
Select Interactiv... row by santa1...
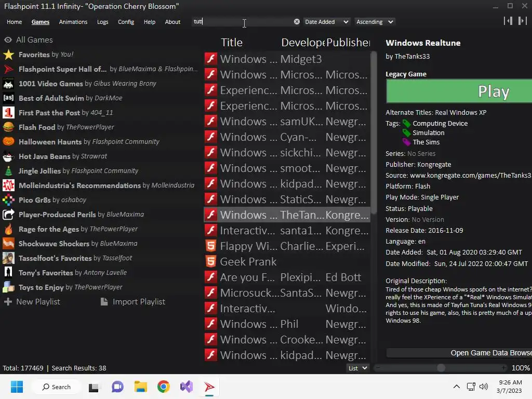point(287,230)
